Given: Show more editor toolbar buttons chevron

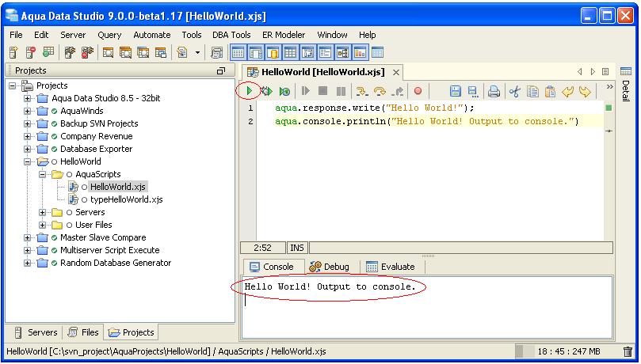Looking at the screenshot, I should point(609,86).
